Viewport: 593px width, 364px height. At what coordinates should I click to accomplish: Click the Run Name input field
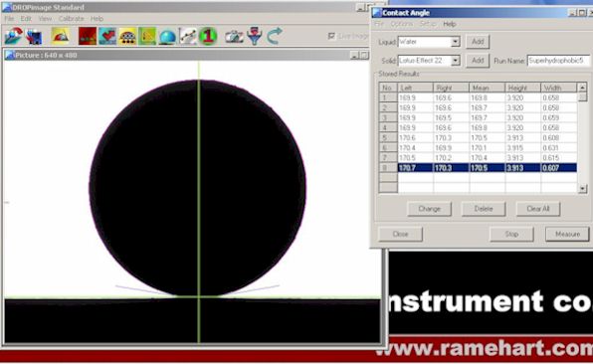pos(558,61)
